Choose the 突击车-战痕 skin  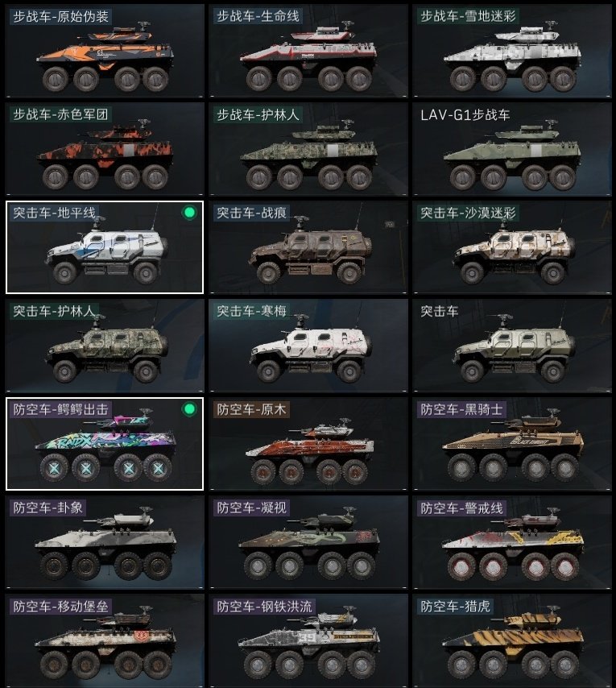(x=308, y=247)
